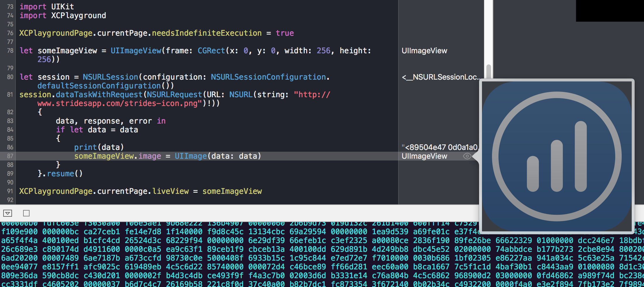Select the "<89504e47 0d0a1a0 print result
Image resolution: width=644 pixels, height=287 pixels.
pos(440,147)
